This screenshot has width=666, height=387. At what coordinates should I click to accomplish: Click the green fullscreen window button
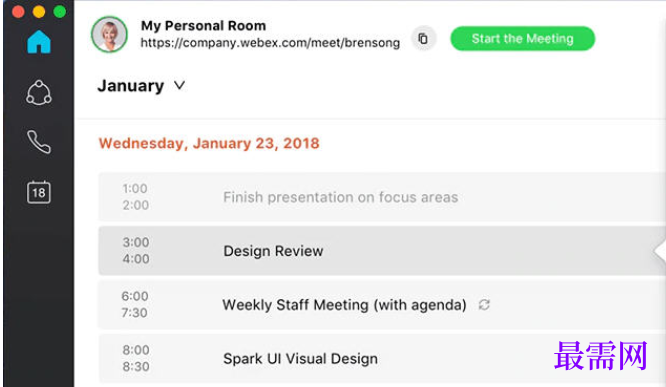(59, 11)
